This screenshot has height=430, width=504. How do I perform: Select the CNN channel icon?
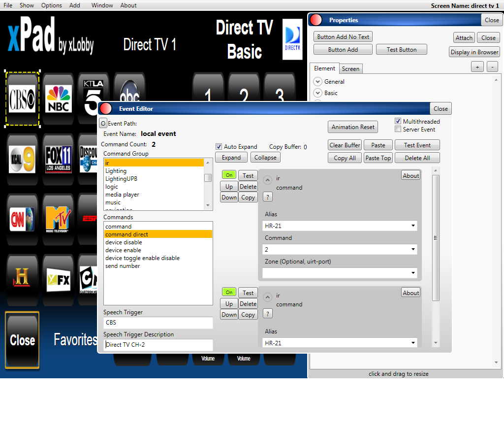click(x=22, y=219)
